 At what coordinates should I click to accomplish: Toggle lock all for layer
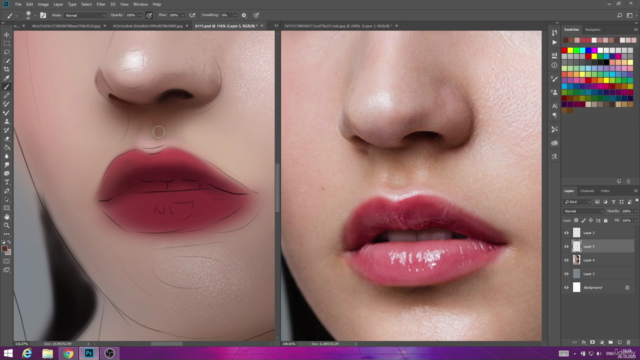pyautogui.click(x=606, y=220)
